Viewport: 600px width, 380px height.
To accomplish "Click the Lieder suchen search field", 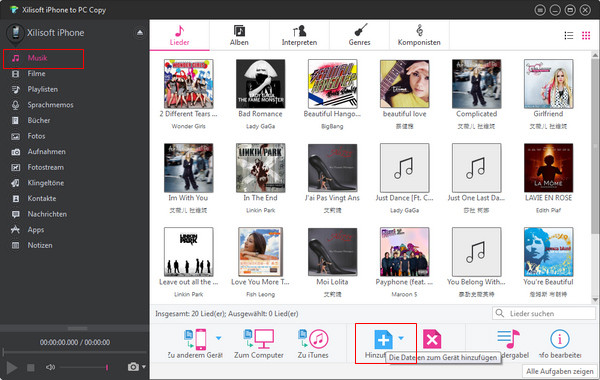I will point(544,313).
